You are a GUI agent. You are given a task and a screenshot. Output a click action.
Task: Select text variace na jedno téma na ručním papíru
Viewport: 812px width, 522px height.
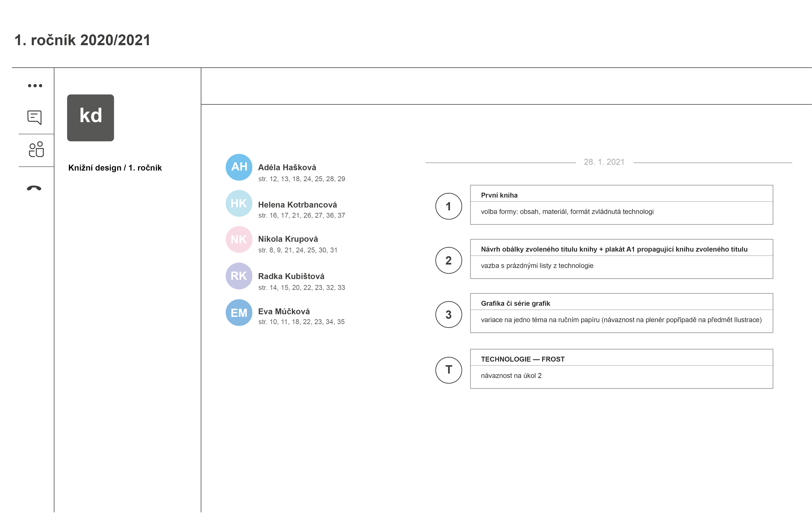[x=540, y=320]
